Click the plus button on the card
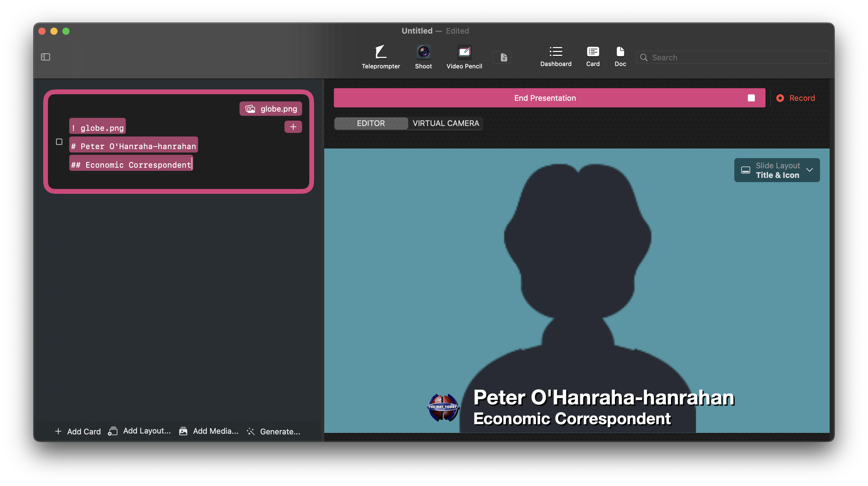This screenshot has width=868, height=486. 293,127
